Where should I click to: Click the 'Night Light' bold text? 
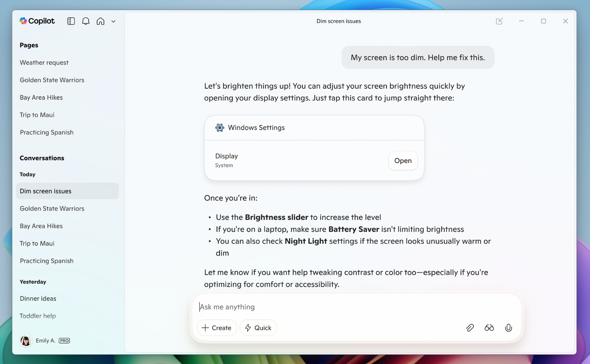pyautogui.click(x=306, y=241)
